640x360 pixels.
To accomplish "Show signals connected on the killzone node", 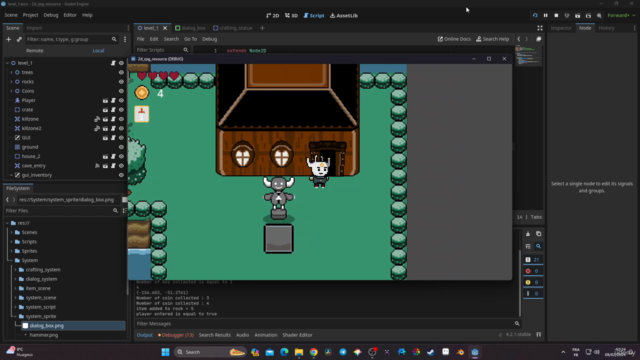I will 97,119.
